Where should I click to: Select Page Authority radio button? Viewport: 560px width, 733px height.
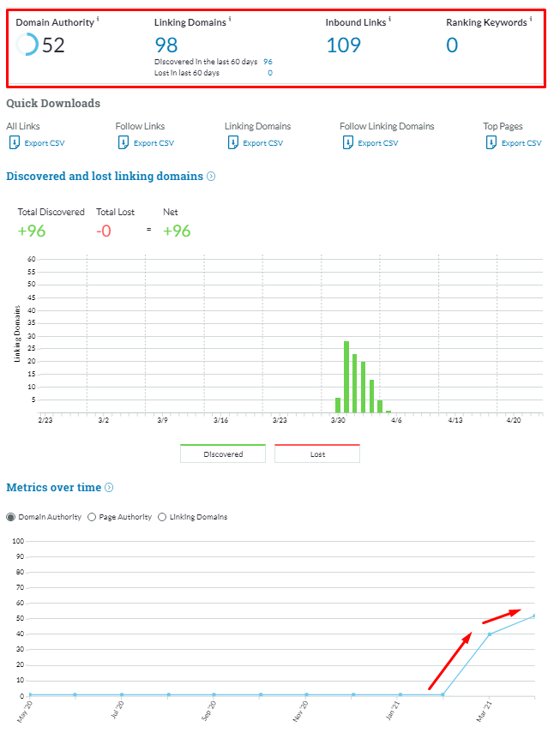(92, 517)
